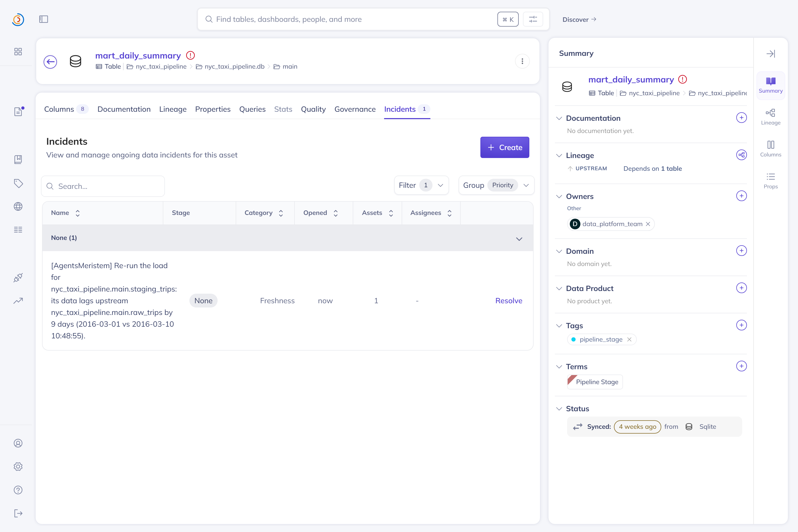798x532 pixels.
Task: Remove the pipeline_stage tag
Action: 629,339
